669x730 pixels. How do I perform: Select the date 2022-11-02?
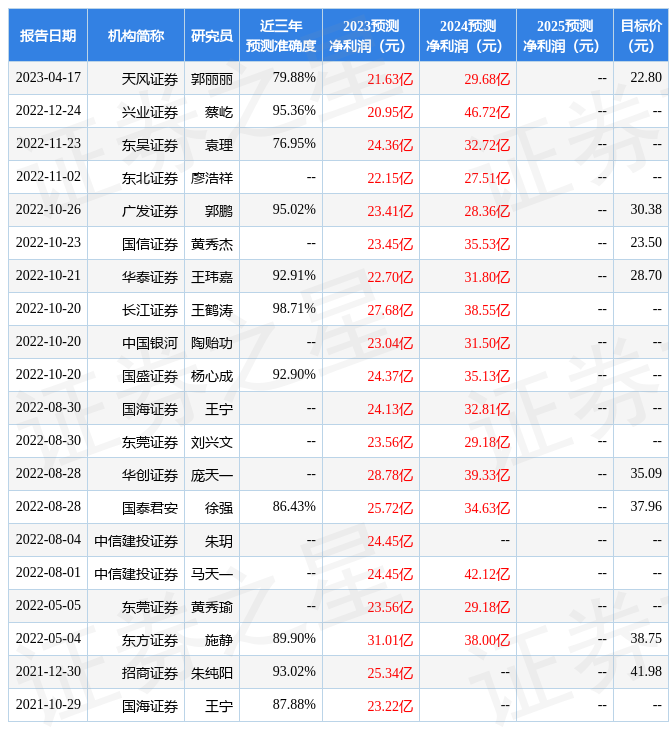coord(48,176)
